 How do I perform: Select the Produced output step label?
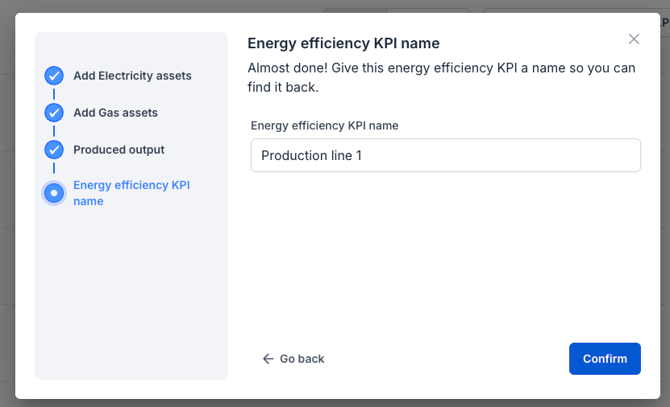(118, 150)
